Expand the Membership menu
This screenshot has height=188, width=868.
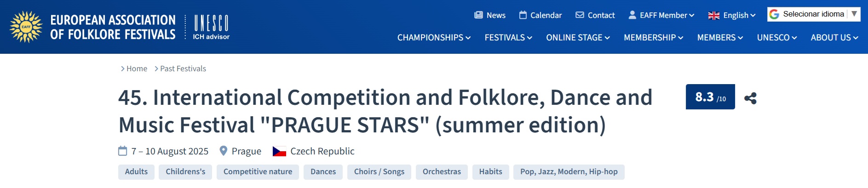[653, 38]
